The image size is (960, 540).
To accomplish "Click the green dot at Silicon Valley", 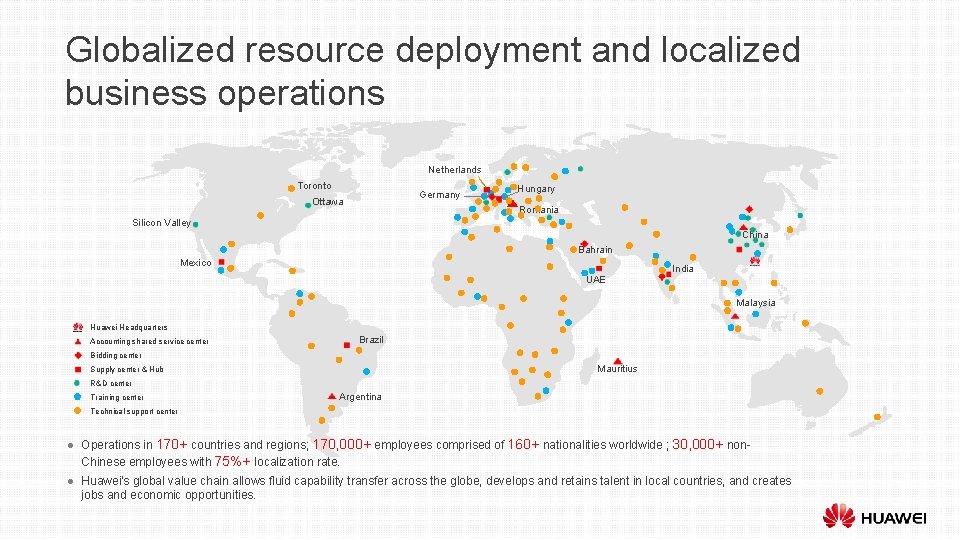I will [x=195, y=225].
